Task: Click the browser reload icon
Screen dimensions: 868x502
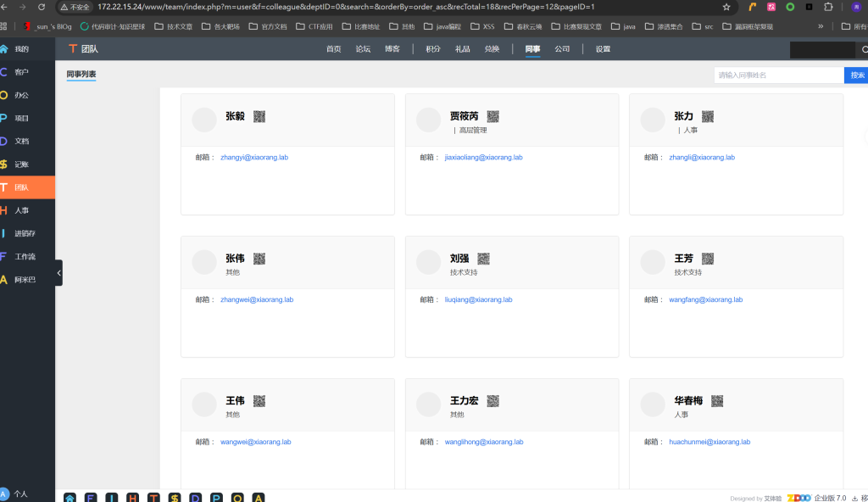Action: 42,7
